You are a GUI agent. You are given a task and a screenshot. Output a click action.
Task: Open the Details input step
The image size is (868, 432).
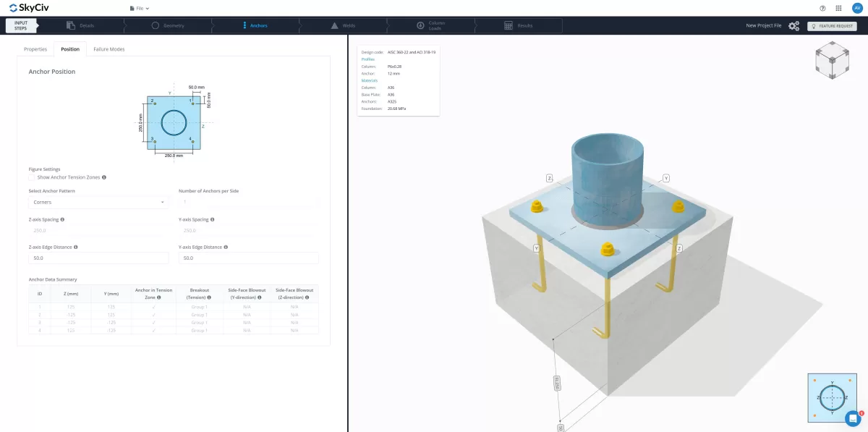[89, 24]
